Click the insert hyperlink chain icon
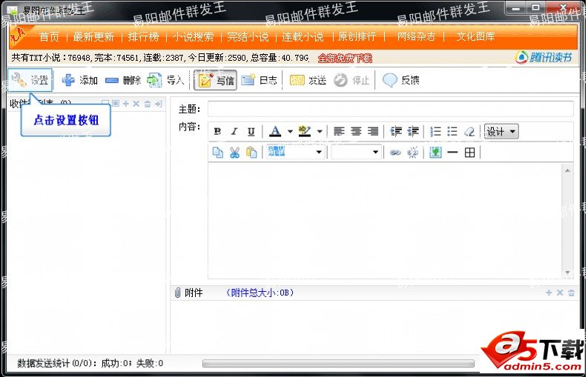The image size is (588, 377). [395, 153]
